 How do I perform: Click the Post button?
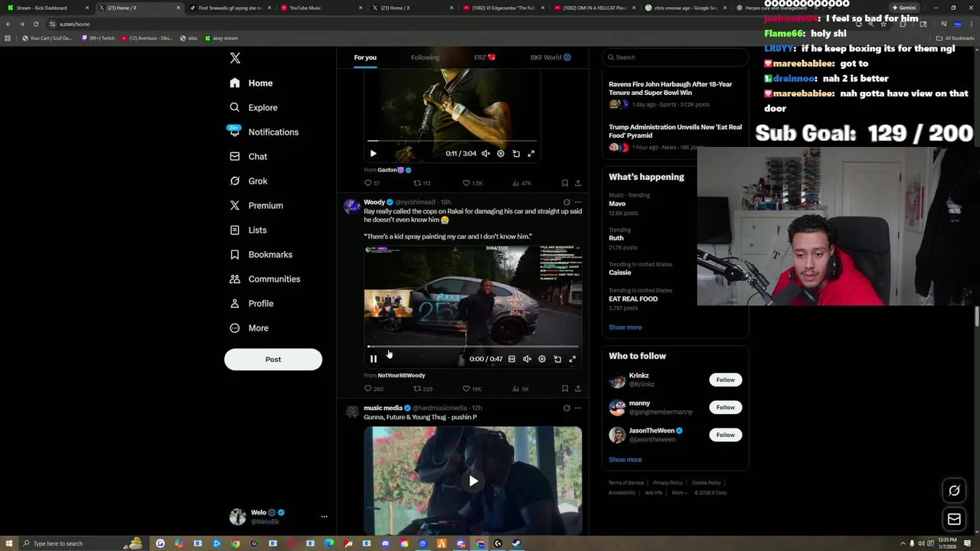coord(273,360)
